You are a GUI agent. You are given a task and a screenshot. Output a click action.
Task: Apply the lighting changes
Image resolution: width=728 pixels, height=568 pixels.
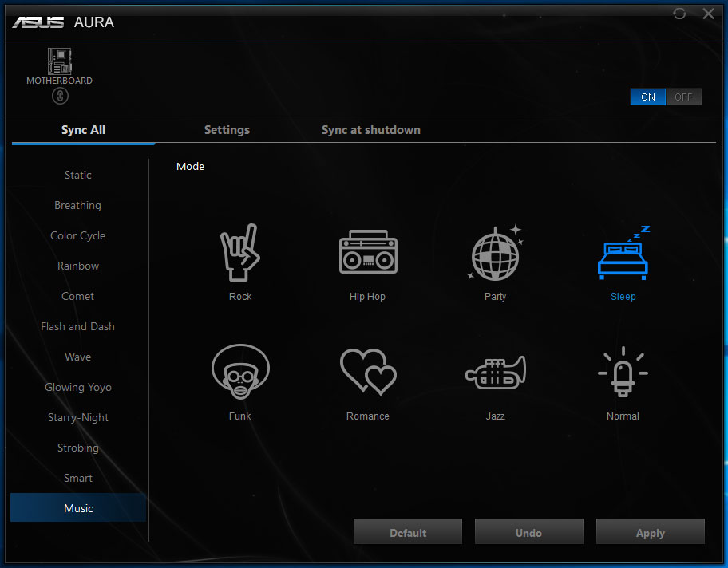(651, 532)
